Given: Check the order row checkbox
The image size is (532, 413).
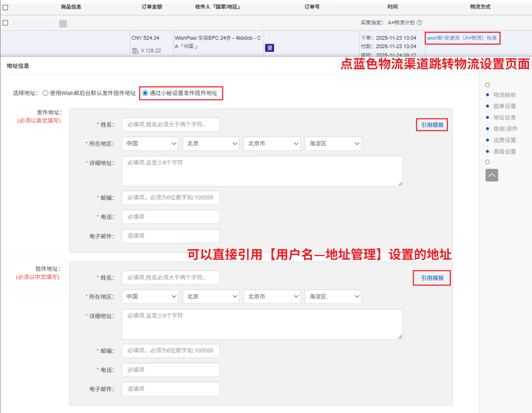Looking at the screenshot, I should coord(5,23).
